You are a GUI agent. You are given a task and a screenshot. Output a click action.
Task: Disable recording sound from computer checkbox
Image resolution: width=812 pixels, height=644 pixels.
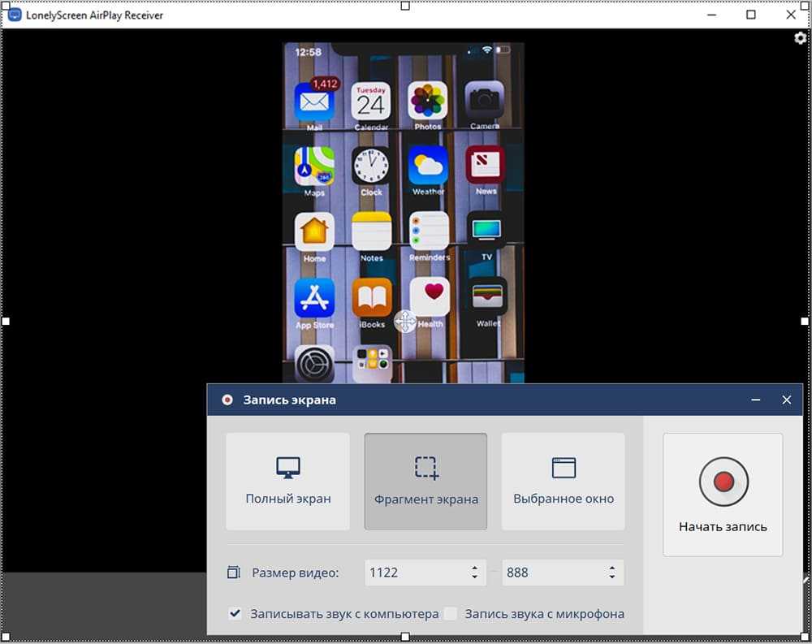(235, 614)
